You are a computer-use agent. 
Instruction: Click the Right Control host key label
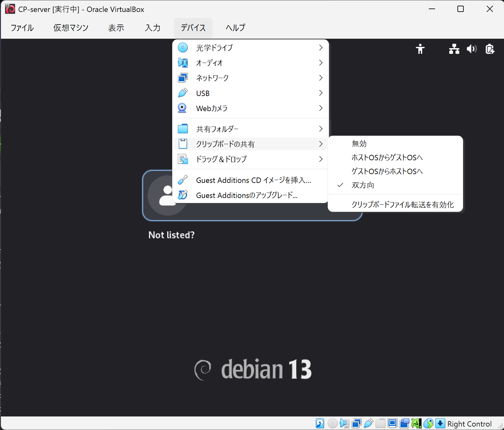click(x=469, y=424)
